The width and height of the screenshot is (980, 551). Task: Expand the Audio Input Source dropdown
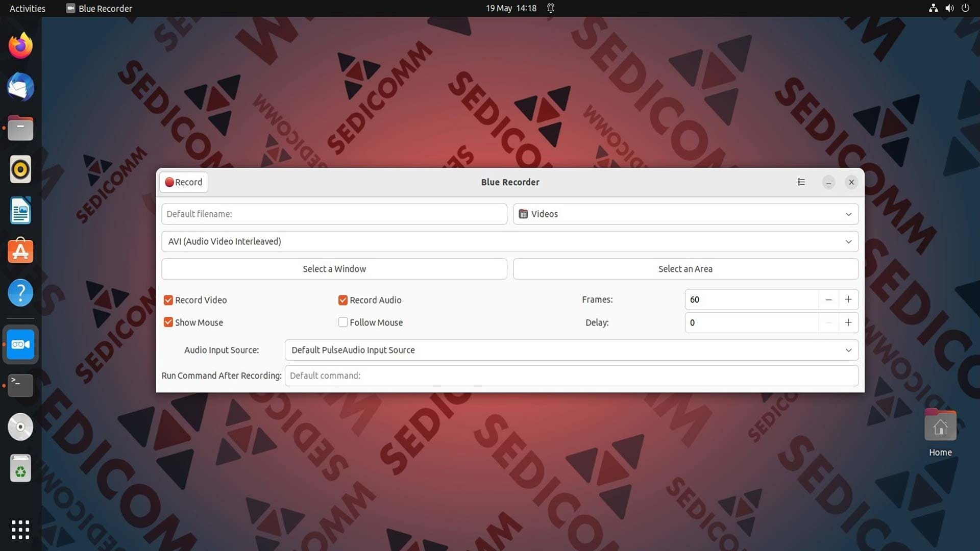(x=572, y=350)
